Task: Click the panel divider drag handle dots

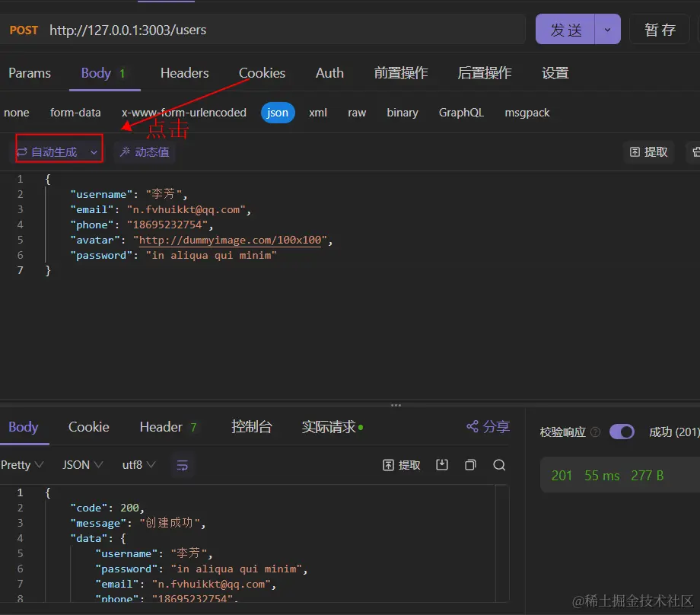Action: click(396, 405)
